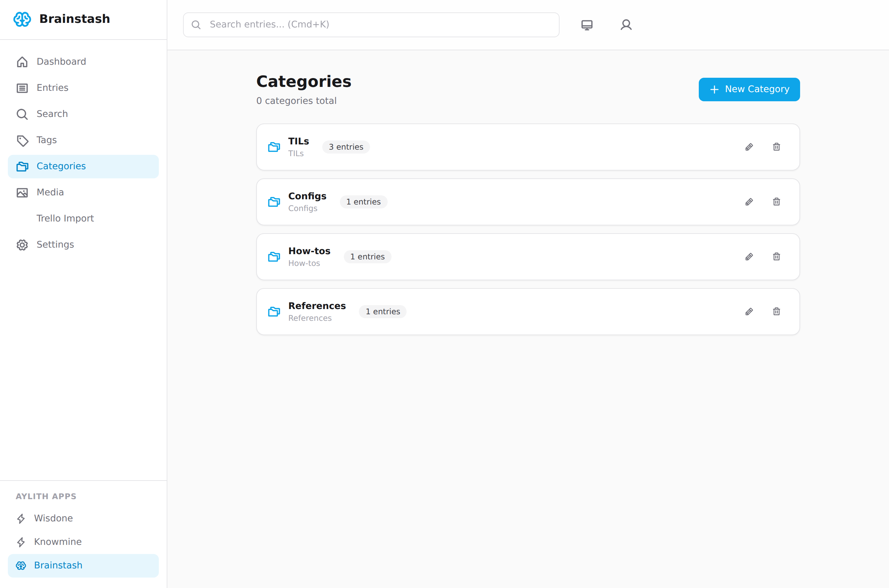
Task: Toggle the theme monitor icon
Action: tap(587, 25)
